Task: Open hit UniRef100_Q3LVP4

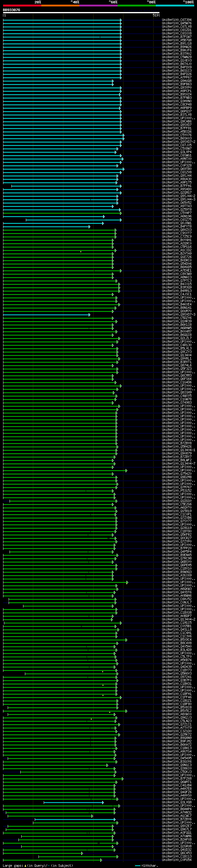Action: point(177,152)
